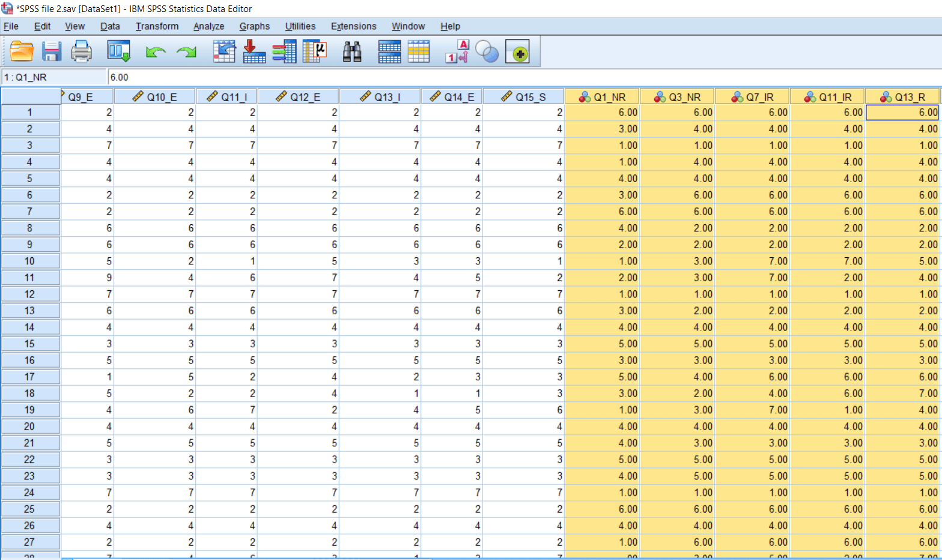
Task: Open the Graphs menu
Action: tap(254, 26)
